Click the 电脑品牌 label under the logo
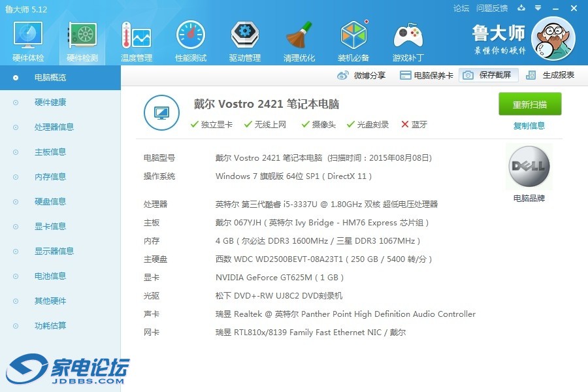588x392 pixels. tap(529, 199)
